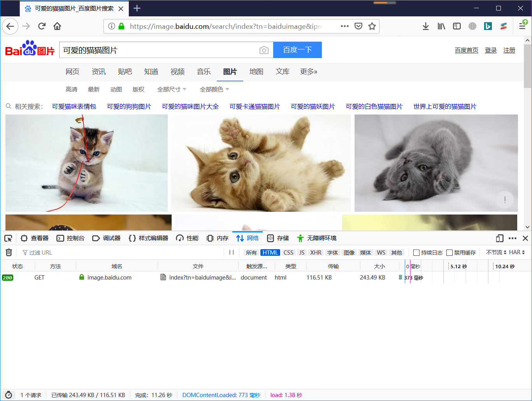532x401 pixels.
Task: Filter requests by 所有
Action: (x=251, y=253)
